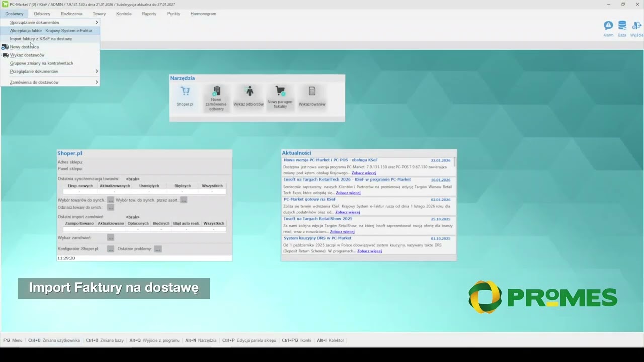Click the Eksp. nowych column header
The height and width of the screenshot is (362, 644).
tap(80, 186)
